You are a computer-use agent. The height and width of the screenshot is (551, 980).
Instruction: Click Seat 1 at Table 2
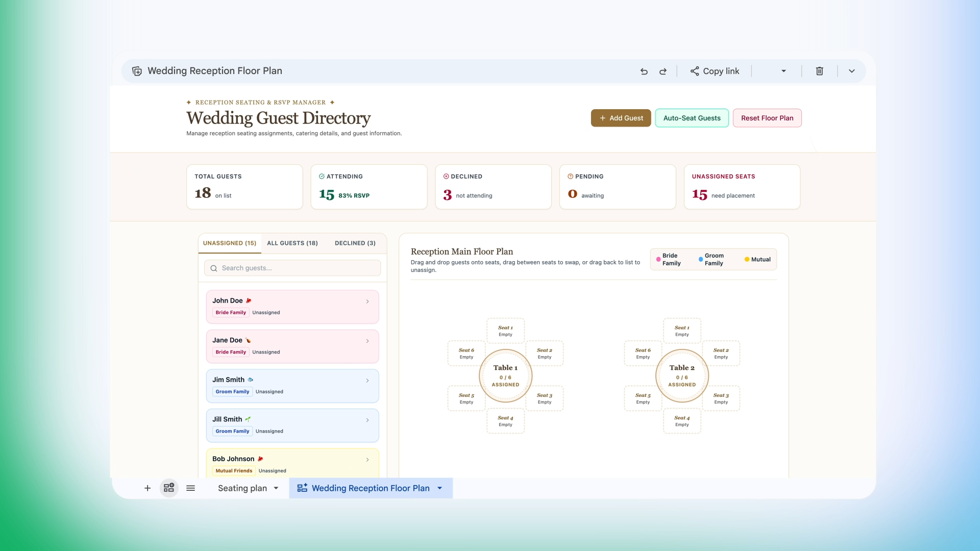682,331
